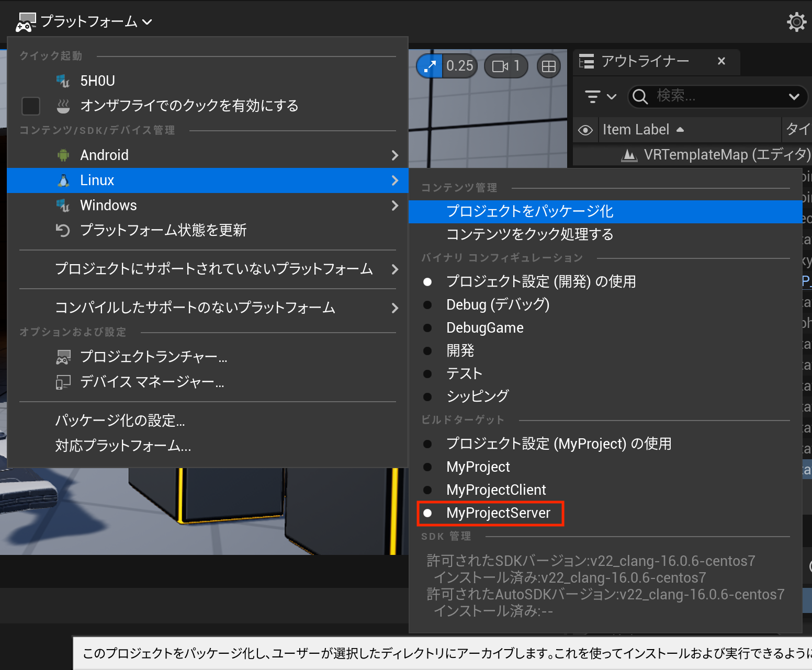Click the Windows icon beside 5H0U
812x670 pixels.
[63, 81]
